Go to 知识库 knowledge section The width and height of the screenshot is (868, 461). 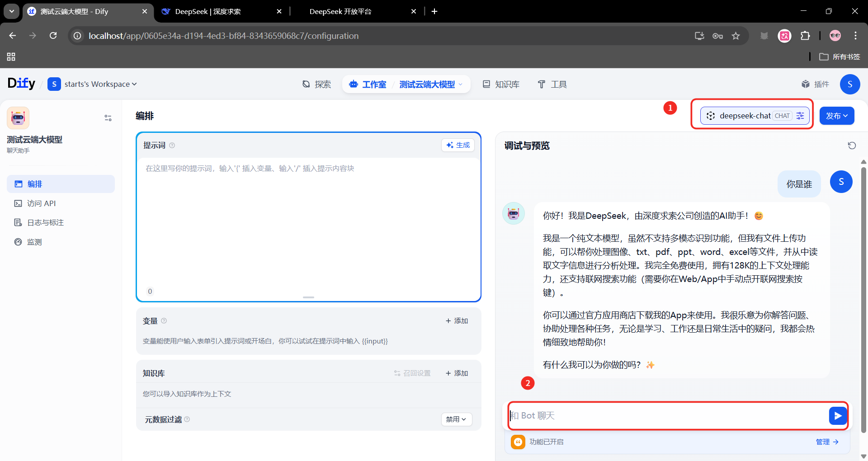(501, 84)
